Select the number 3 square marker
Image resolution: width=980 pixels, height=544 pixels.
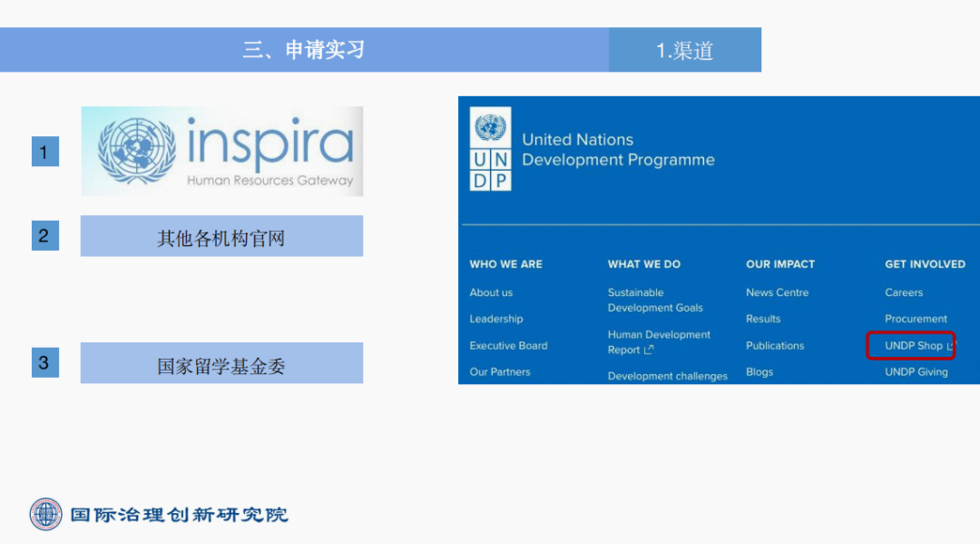pos(44,363)
